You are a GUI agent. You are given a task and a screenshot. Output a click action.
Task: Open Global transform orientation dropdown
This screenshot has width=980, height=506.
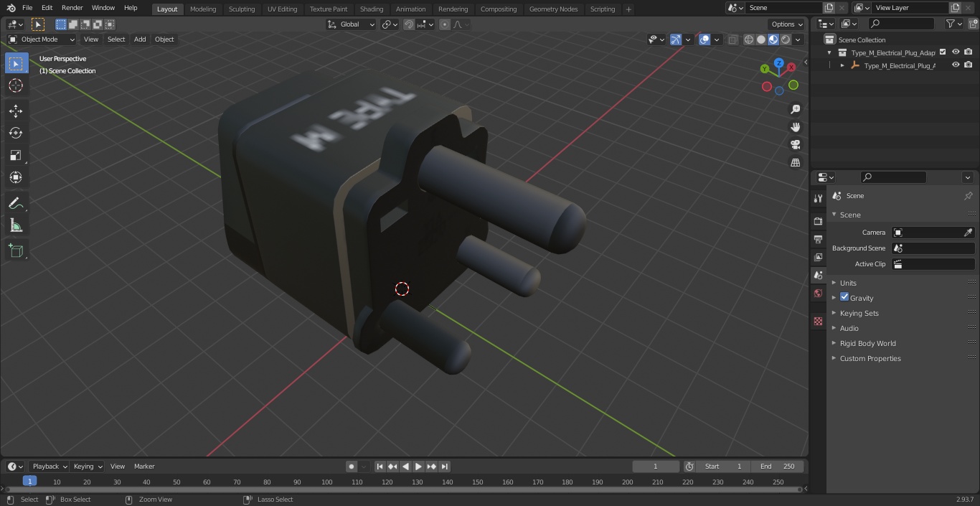click(351, 24)
